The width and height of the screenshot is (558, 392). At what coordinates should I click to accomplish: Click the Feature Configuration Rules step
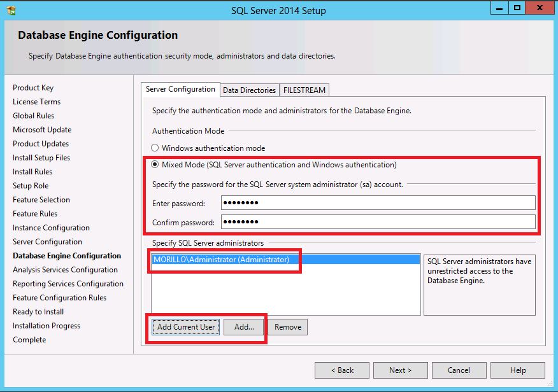point(59,298)
